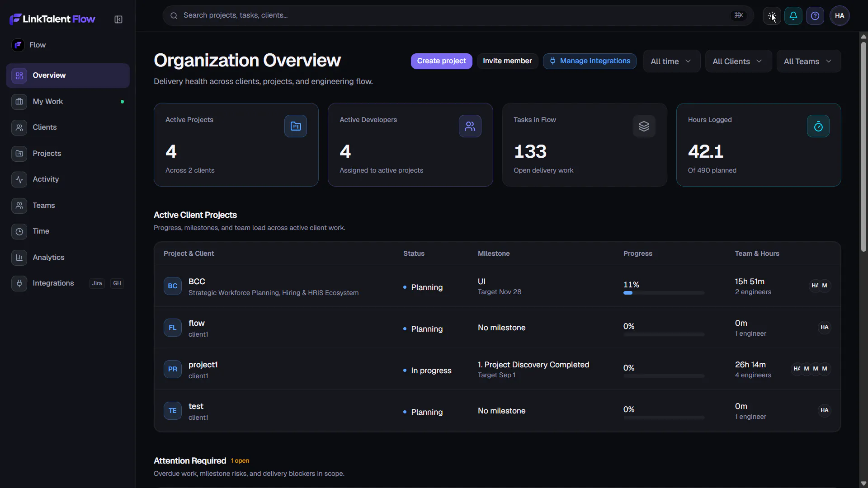Click the scrollbar down arrow
This screenshot has width=868, height=488.
tap(863, 483)
